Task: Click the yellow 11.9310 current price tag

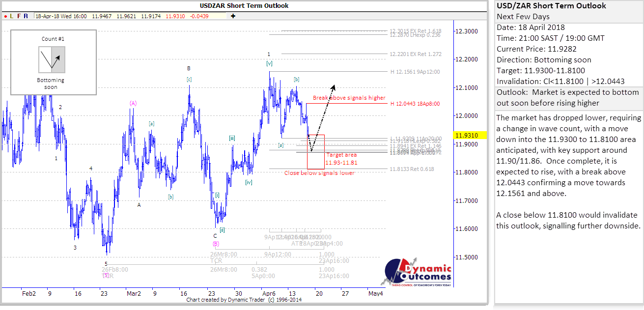Action: 471,135
